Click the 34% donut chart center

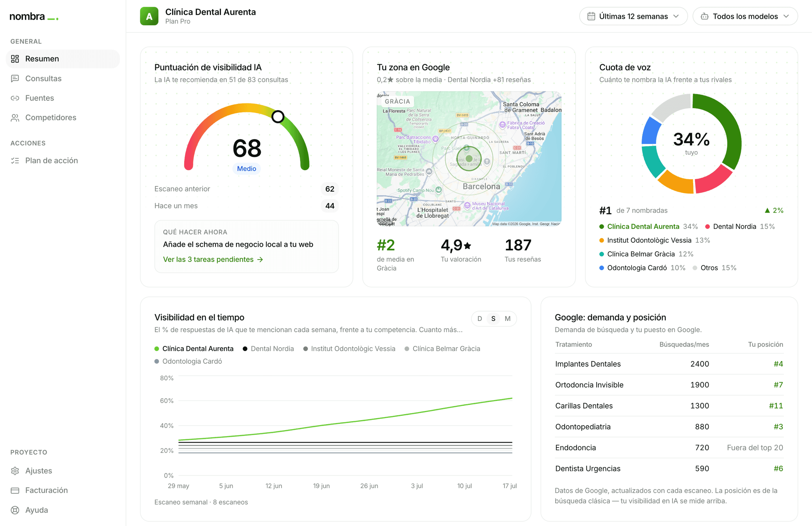click(x=691, y=143)
